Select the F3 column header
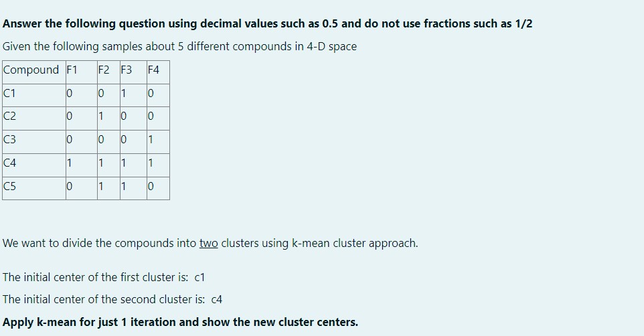 (133, 72)
